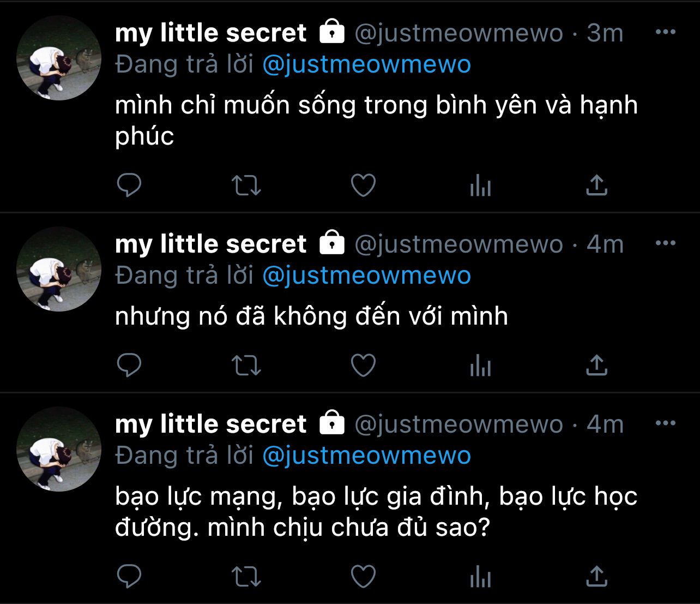This screenshot has height=604, width=700.
Task: Reply to 'nhưng nó đã không đến' tweet
Action: tap(129, 366)
